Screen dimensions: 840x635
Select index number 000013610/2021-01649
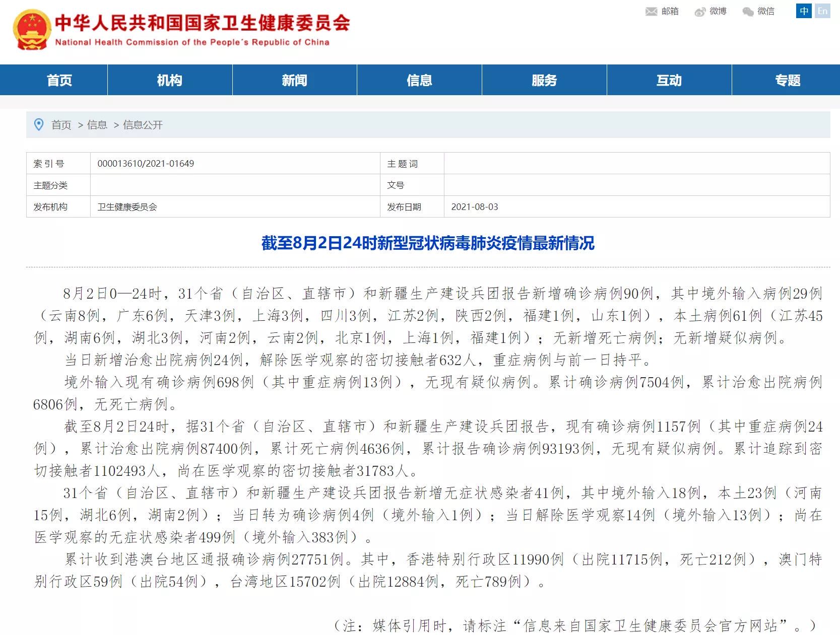(x=146, y=164)
